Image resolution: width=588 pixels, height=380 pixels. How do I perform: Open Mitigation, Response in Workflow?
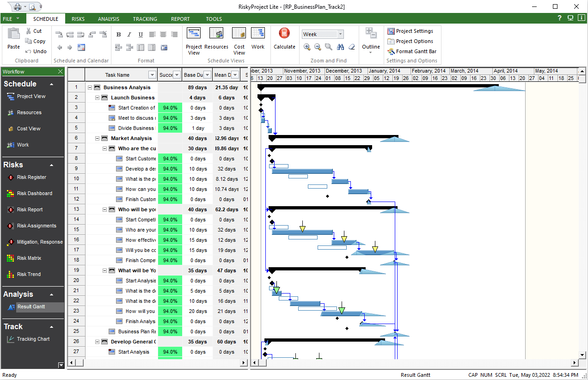point(36,242)
